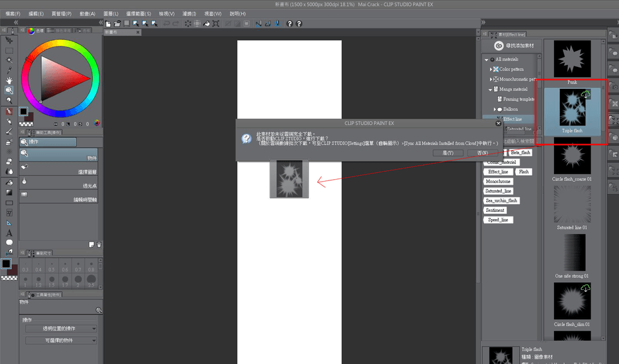619x364 pixels.
Task: Select the Gradient tool in the toolbox
Action: 9,191
